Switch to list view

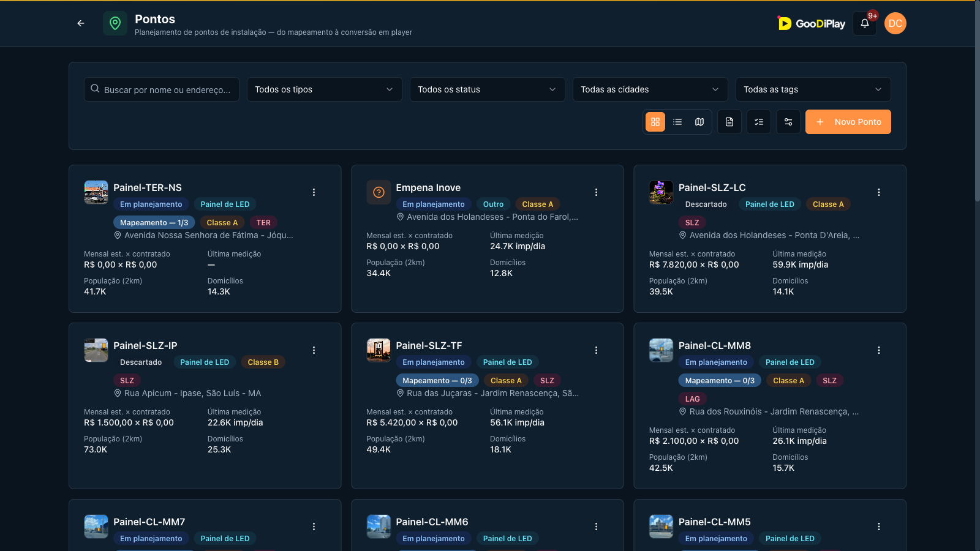[677, 122]
